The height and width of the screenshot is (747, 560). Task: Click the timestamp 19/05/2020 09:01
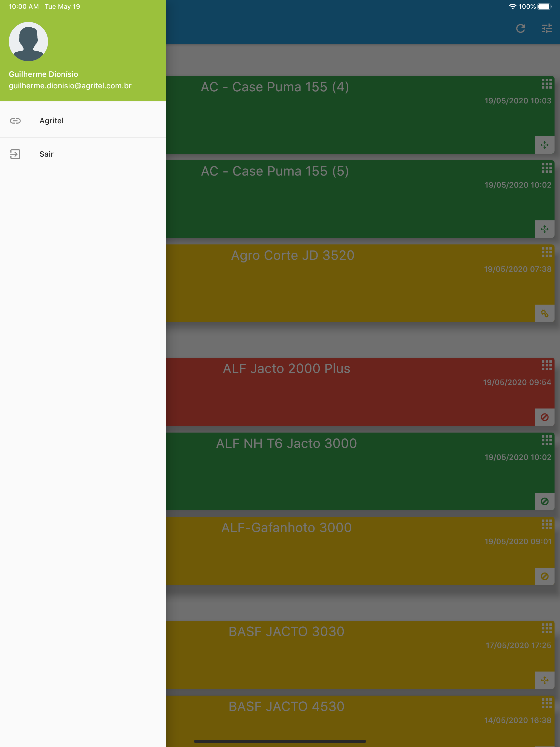pyautogui.click(x=518, y=541)
